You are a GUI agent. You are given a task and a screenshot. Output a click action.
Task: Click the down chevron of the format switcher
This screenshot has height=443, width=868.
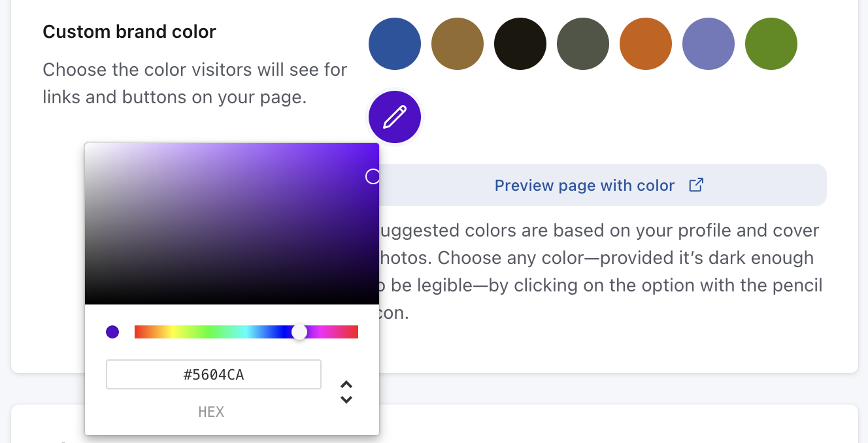coord(346,399)
